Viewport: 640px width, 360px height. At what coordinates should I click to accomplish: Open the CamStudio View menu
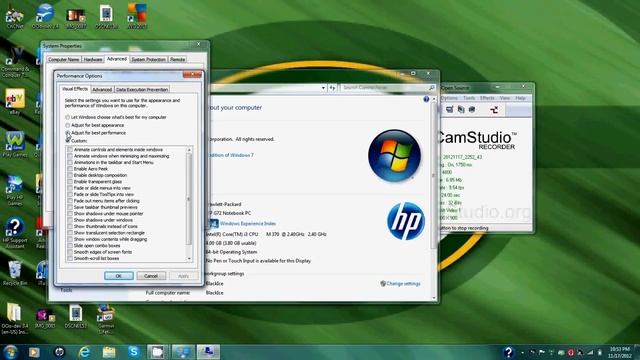click(505, 98)
